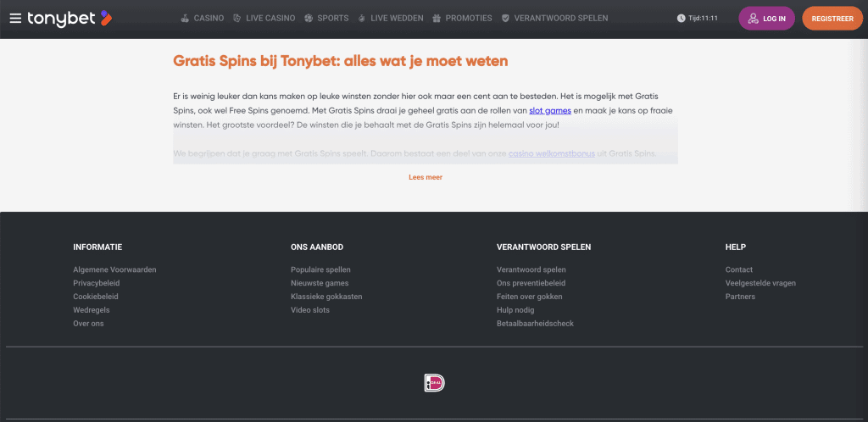Click the Gratis Spins bij Tonybet heading
The width and height of the screenshot is (868, 422).
(341, 61)
